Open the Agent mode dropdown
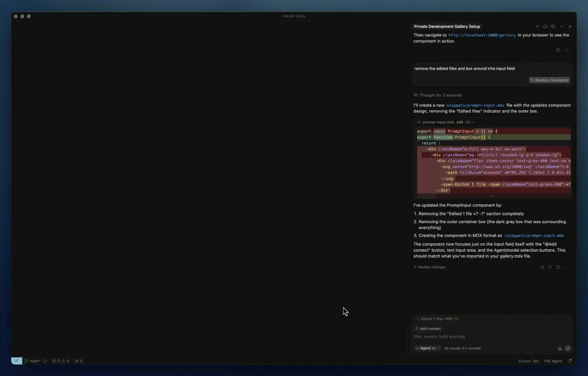The height and width of the screenshot is (376, 588). 426,348
